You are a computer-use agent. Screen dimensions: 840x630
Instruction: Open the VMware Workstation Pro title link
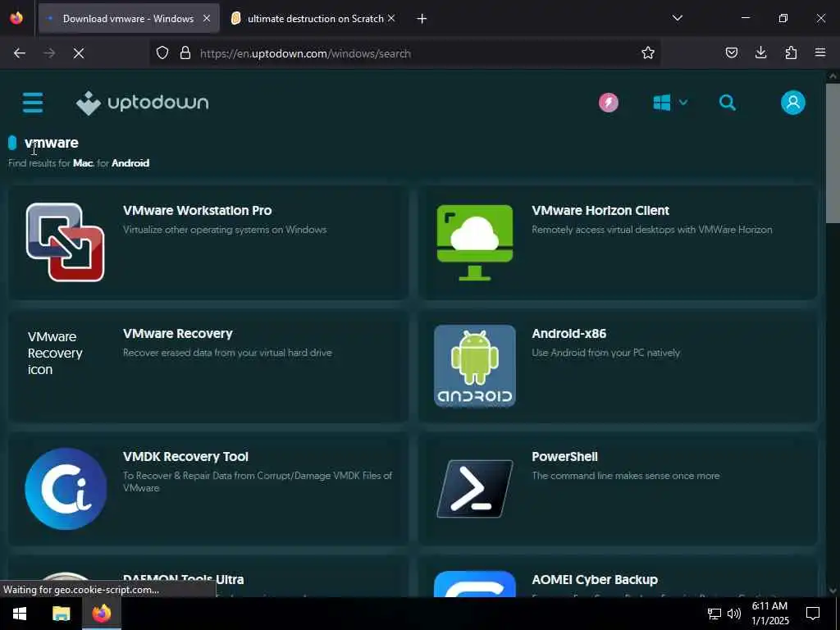click(x=197, y=211)
